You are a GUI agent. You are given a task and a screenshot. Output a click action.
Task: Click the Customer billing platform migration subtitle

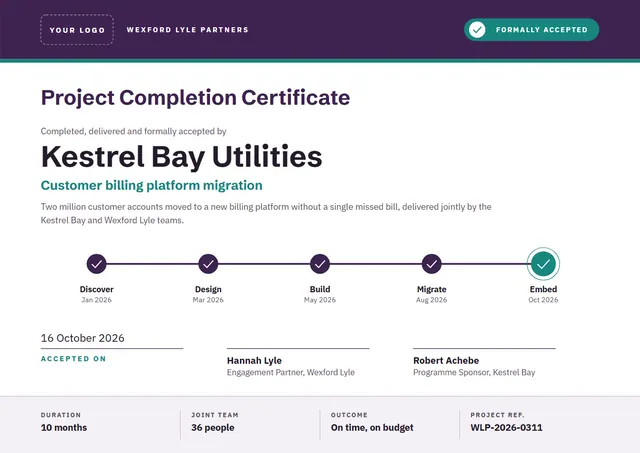pyautogui.click(x=151, y=185)
